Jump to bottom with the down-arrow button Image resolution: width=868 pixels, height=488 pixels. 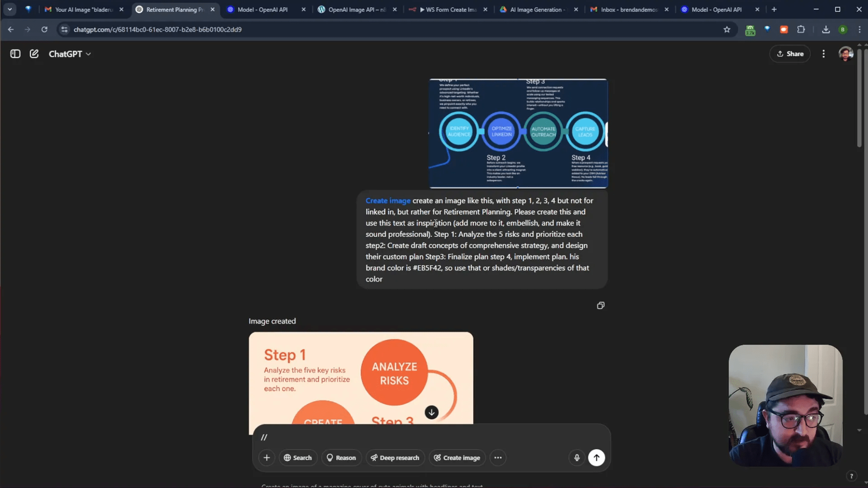(x=431, y=412)
